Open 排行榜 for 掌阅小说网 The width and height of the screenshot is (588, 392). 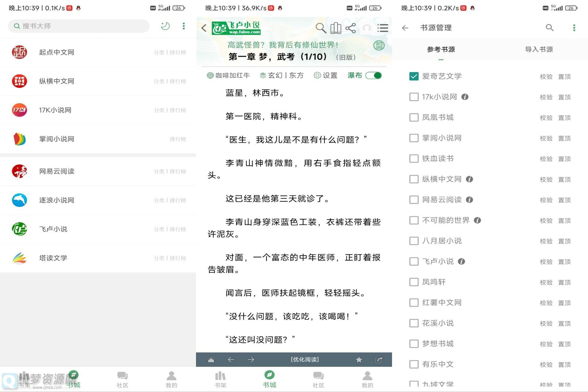178,139
